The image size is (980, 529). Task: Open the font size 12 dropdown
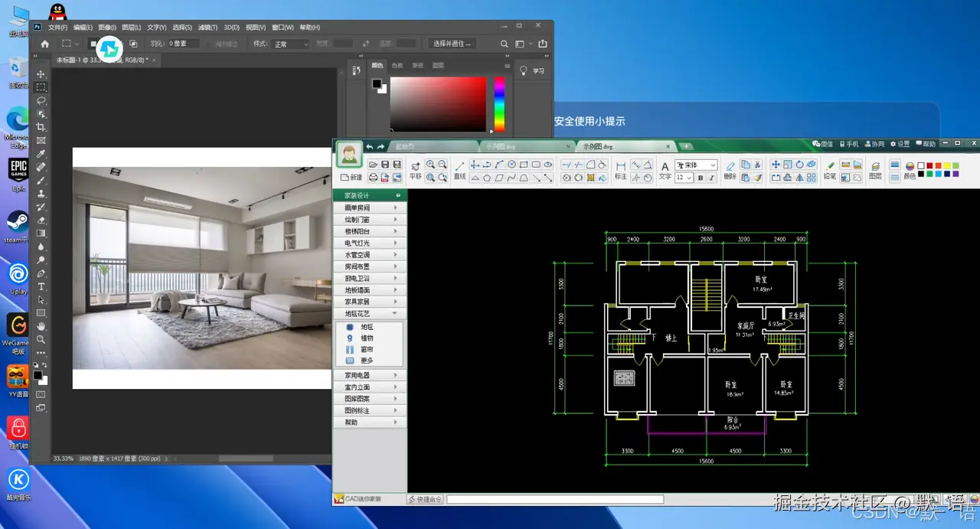click(x=684, y=178)
